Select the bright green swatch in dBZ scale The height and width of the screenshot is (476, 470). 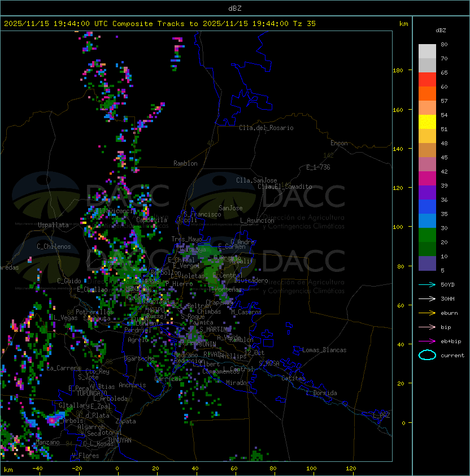coord(427,235)
